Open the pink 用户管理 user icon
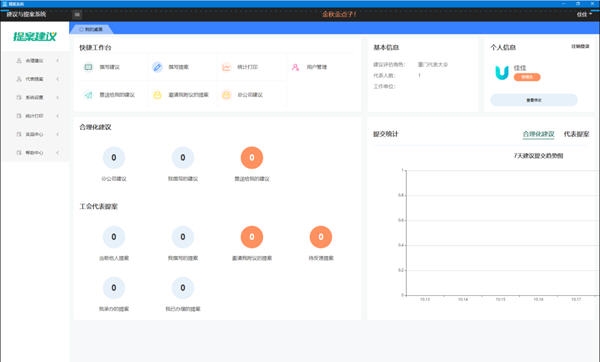600x362 pixels. click(295, 67)
